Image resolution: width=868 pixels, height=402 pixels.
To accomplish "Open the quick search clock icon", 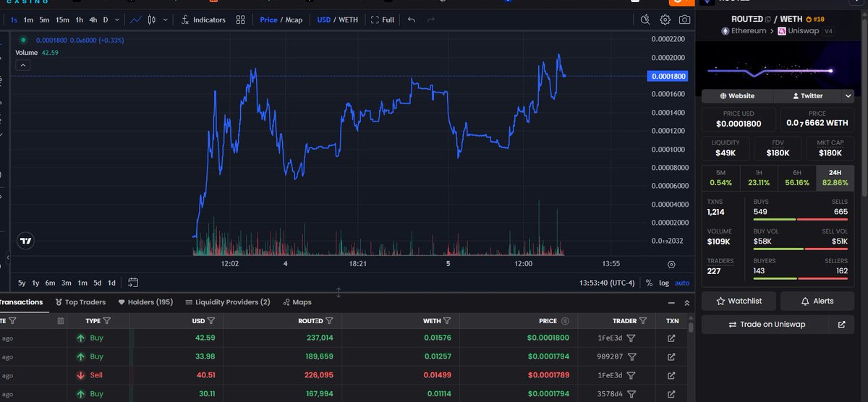I will click(x=647, y=20).
